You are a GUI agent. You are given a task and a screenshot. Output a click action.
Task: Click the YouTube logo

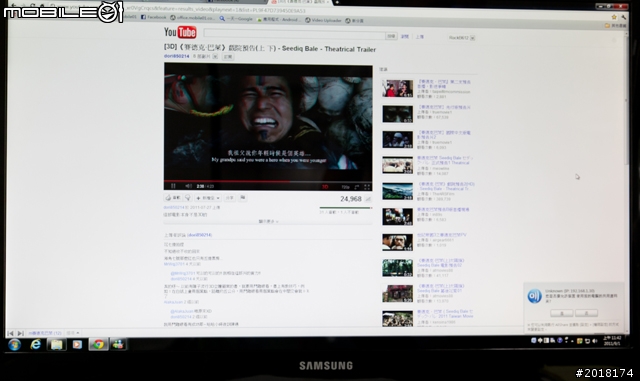pos(180,32)
